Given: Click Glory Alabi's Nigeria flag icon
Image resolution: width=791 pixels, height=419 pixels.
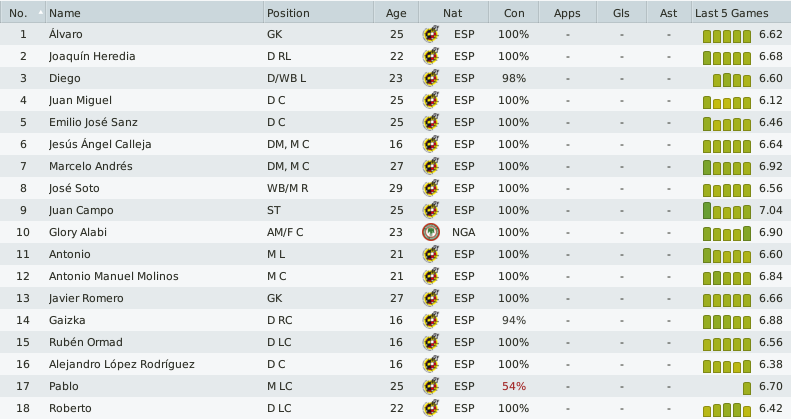Looking at the screenshot, I should point(431,232).
